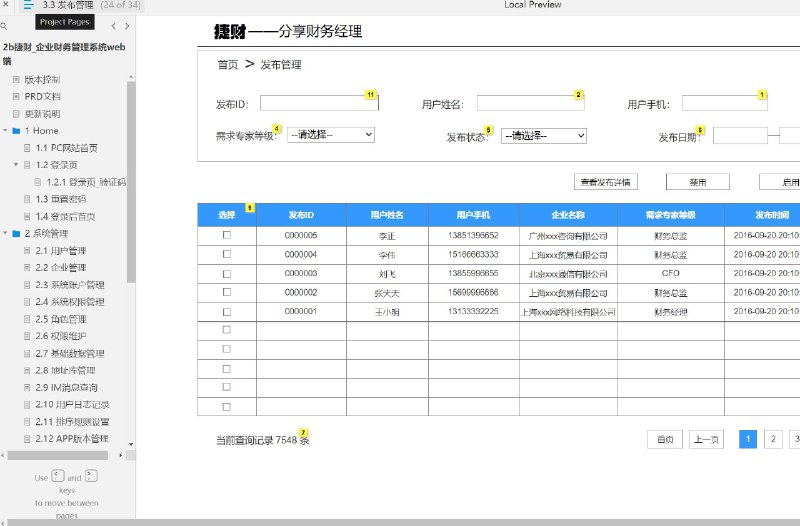The image size is (800, 526).
Task: Select page 1 in pagination
Action: click(748, 439)
